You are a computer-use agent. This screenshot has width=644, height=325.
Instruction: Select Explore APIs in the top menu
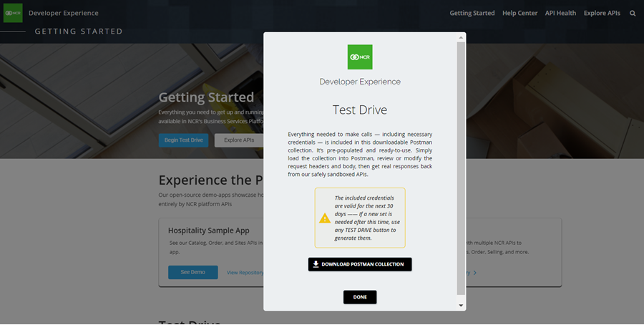(602, 14)
